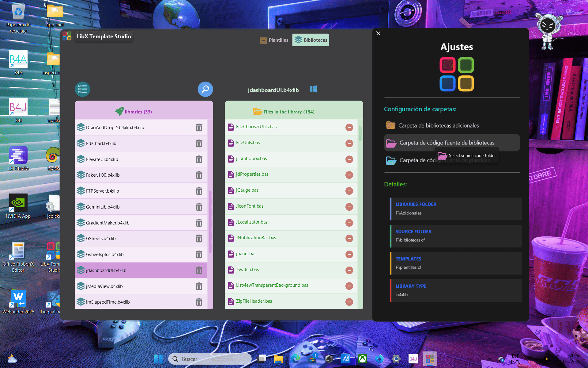
Task: Open B4J from the taskbar
Action: [x=413, y=358]
